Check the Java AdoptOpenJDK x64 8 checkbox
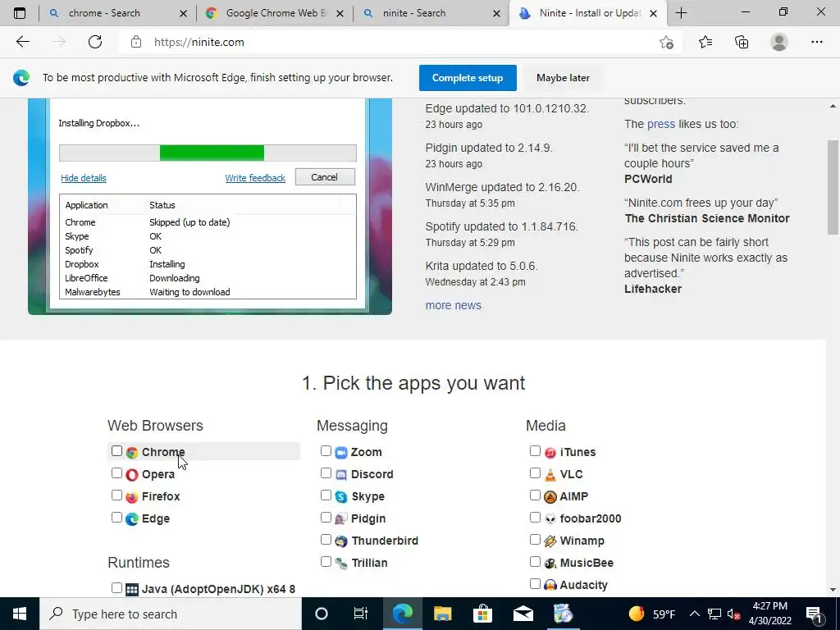Image resolution: width=840 pixels, height=630 pixels. click(x=116, y=587)
